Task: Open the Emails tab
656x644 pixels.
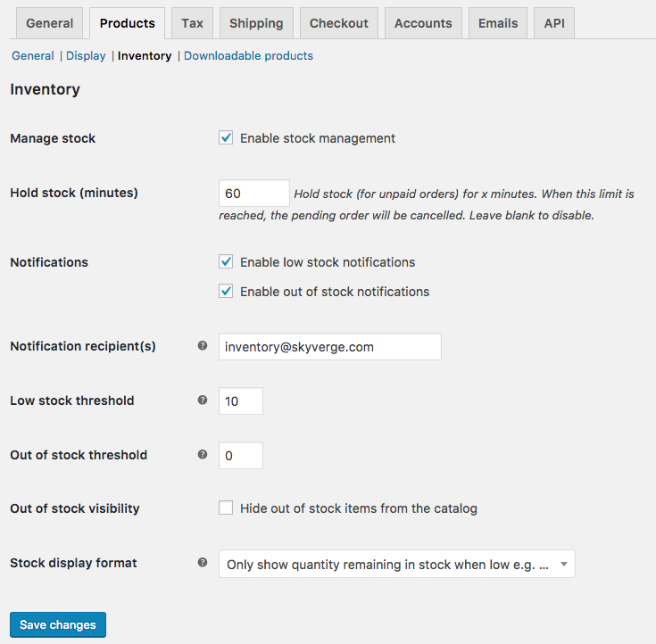Action: pyautogui.click(x=498, y=23)
